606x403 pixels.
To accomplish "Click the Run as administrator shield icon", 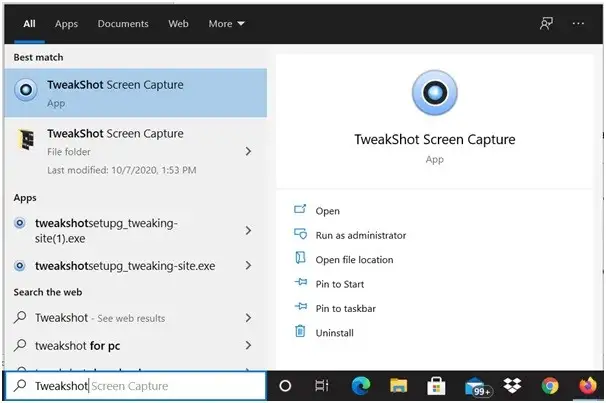I will tap(300, 233).
